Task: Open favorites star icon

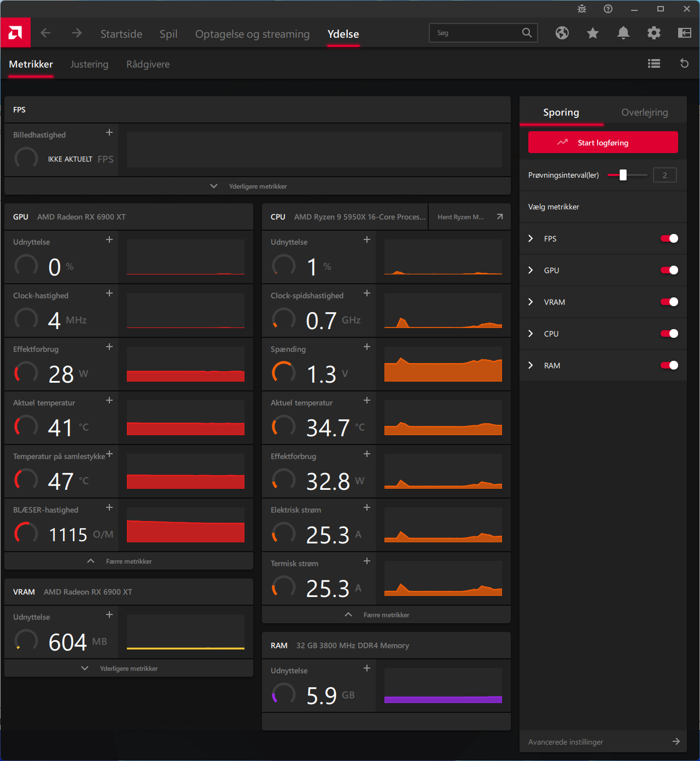Action: pos(593,33)
